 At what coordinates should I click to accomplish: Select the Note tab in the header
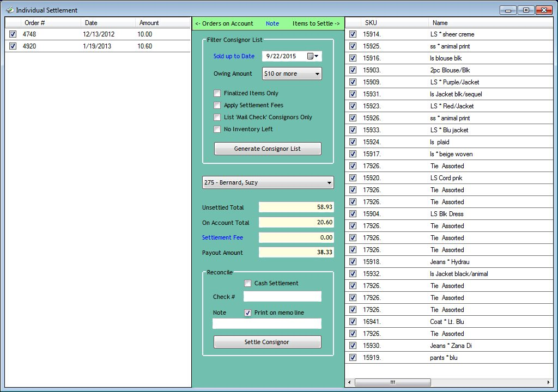tap(272, 23)
